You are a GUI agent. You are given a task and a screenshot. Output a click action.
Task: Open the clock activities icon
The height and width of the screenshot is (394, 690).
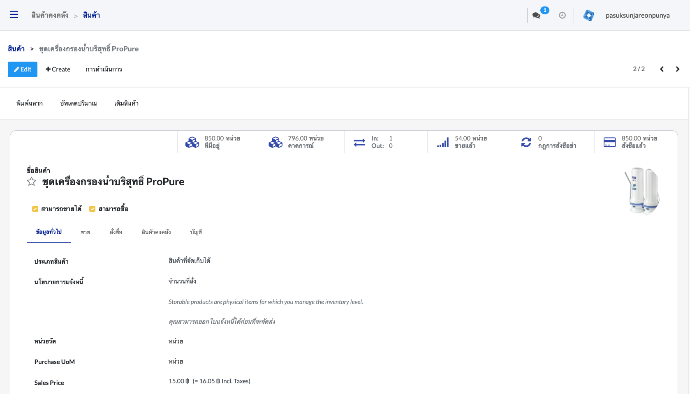pyautogui.click(x=562, y=15)
